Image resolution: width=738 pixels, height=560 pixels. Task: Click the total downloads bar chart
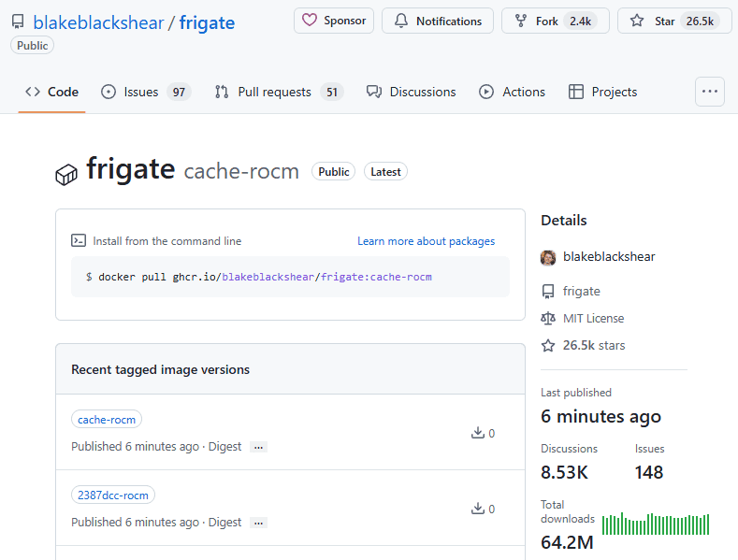[655, 524]
